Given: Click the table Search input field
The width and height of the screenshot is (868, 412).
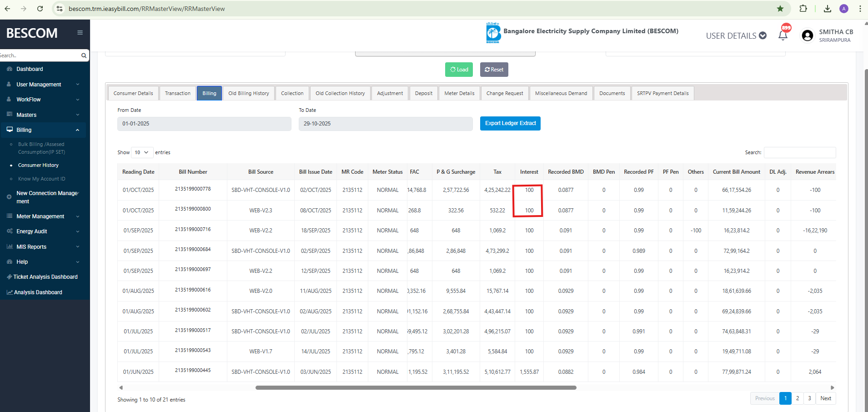Looking at the screenshot, I should (799, 152).
